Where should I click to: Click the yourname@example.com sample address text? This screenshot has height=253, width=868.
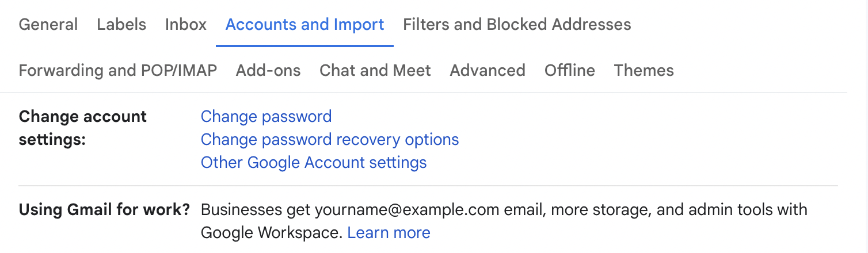(407, 210)
